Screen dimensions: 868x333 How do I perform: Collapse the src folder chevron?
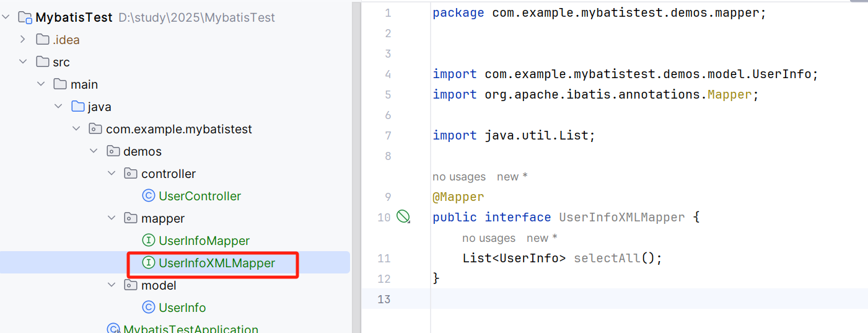coord(23,62)
